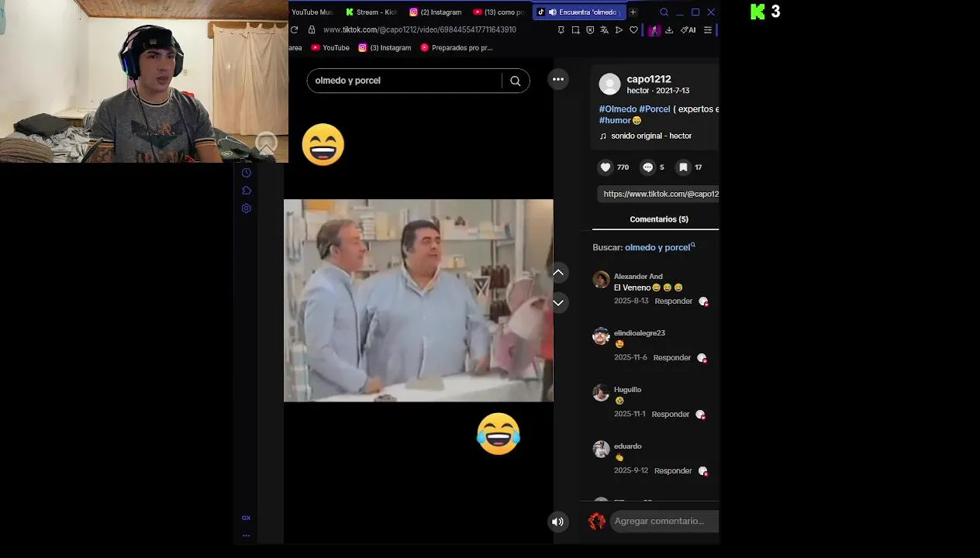Click the #Olmedo hashtag

pos(618,109)
